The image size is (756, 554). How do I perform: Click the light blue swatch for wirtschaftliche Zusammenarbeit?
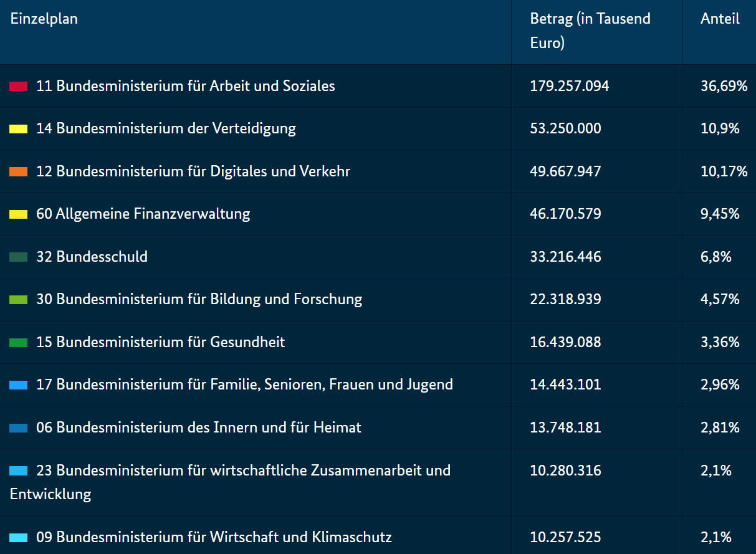coord(19,471)
